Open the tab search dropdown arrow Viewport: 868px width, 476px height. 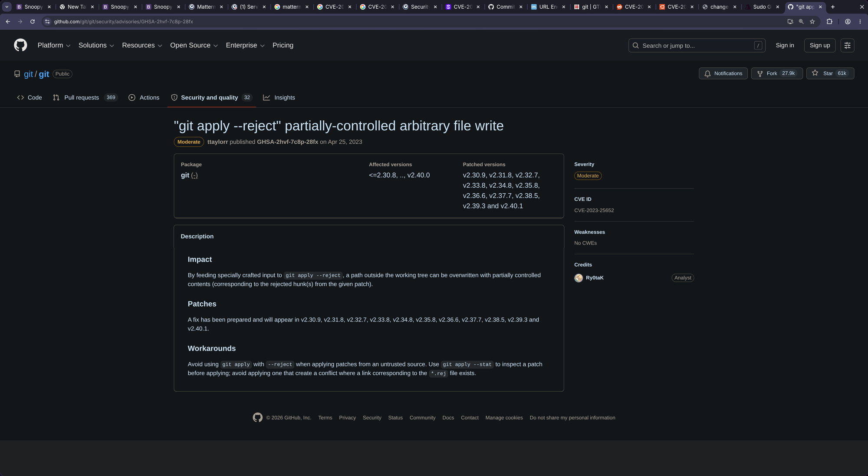tap(7, 7)
